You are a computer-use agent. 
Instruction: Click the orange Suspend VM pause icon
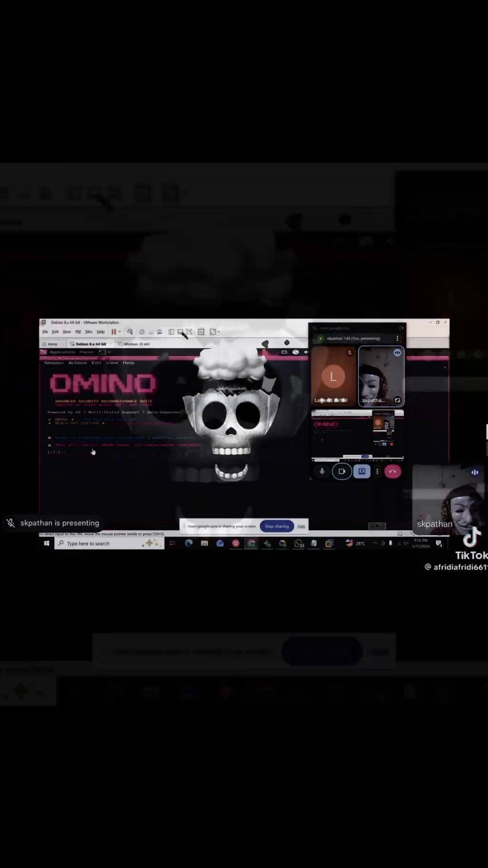coord(113,332)
